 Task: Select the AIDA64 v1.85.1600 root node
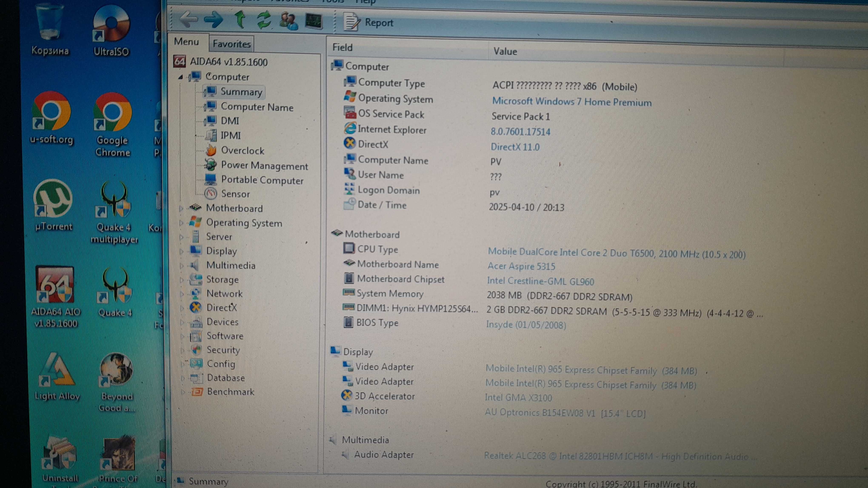[x=221, y=62]
